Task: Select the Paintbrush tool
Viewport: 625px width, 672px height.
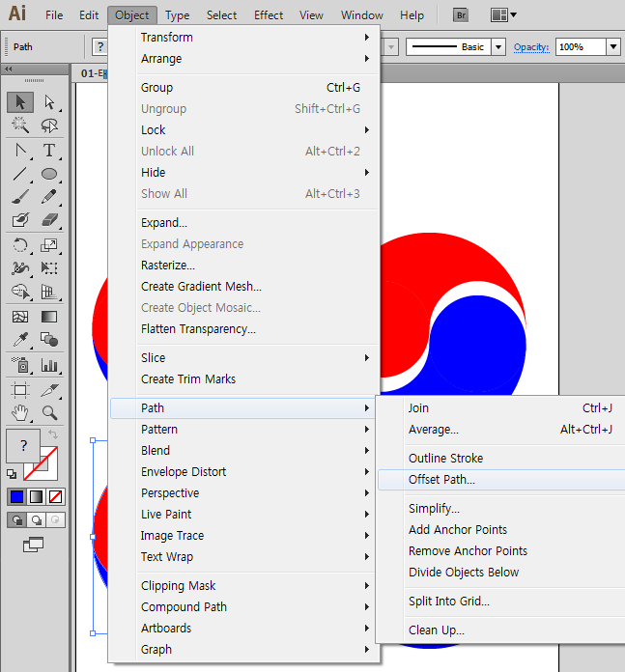Action: point(20,197)
